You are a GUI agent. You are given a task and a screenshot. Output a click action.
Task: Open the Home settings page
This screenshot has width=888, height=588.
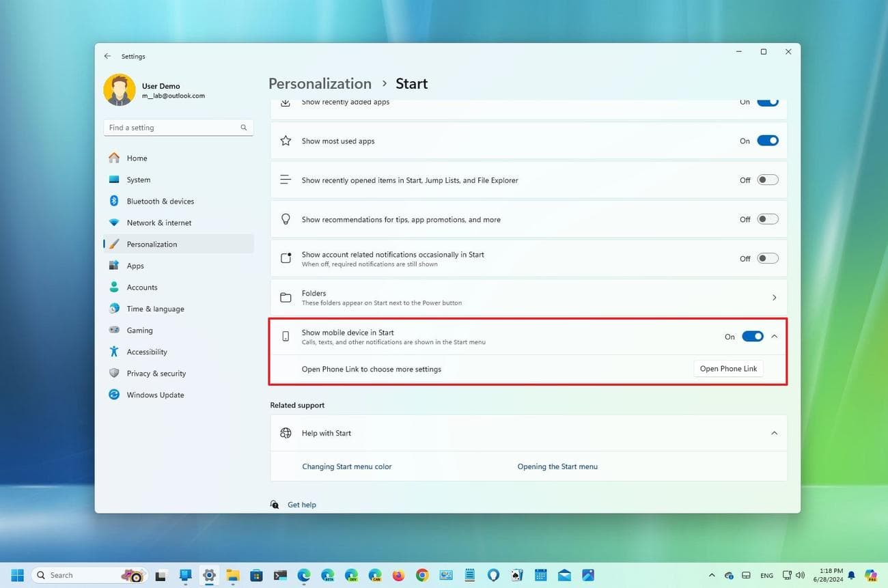pos(178,158)
